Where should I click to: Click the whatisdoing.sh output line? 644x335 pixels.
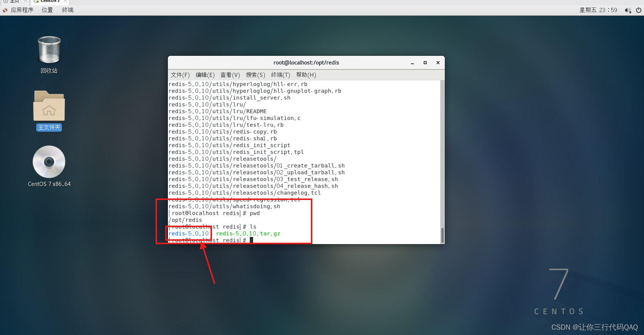pos(224,206)
